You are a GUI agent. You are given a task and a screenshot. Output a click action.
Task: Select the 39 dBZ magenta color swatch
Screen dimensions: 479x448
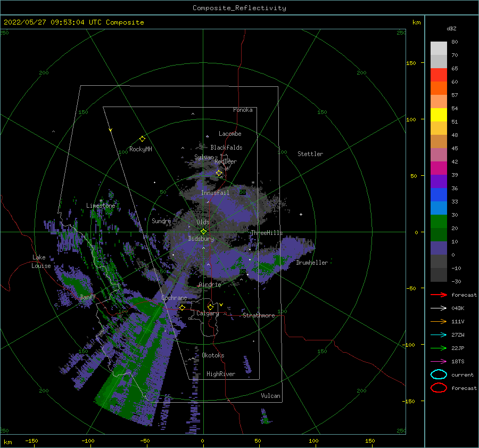[x=439, y=168]
